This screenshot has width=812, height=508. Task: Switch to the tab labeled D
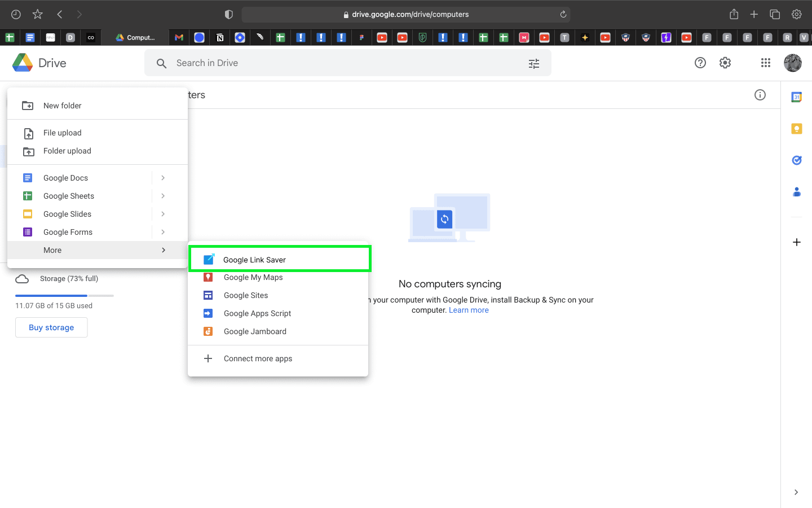coord(70,38)
